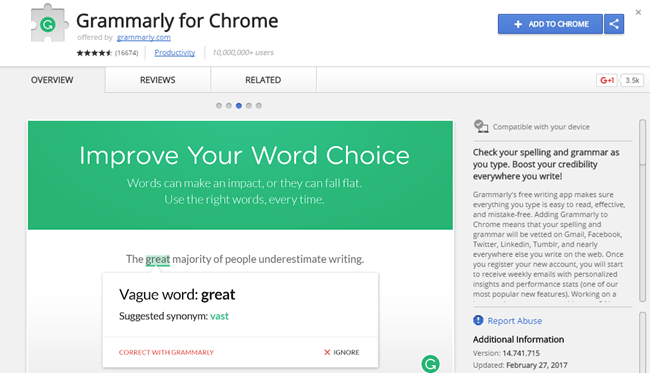The image size is (650, 373).
Task: Close the extension detail overlay
Action: click(x=638, y=12)
